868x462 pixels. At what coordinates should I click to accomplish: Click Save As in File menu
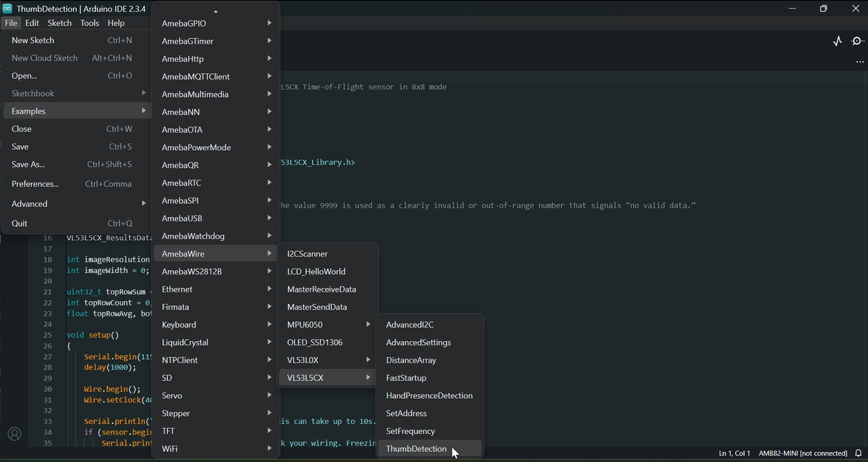[x=28, y=165]
